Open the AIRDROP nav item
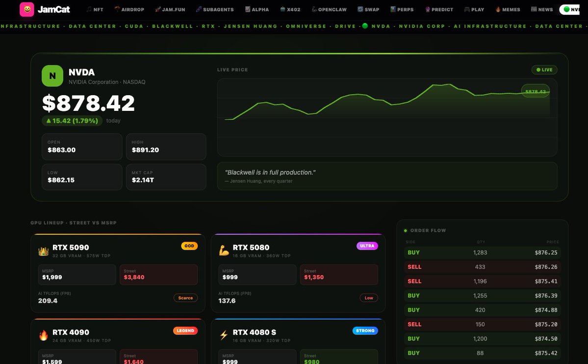Screen dimensions: 588x364 pyautogui.click(x=129, y=9)
